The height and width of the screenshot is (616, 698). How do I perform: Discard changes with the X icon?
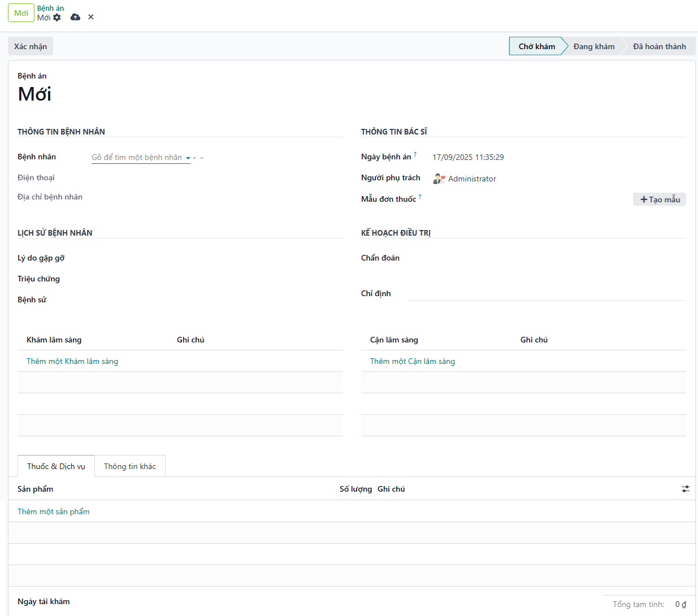click(91, 18)
